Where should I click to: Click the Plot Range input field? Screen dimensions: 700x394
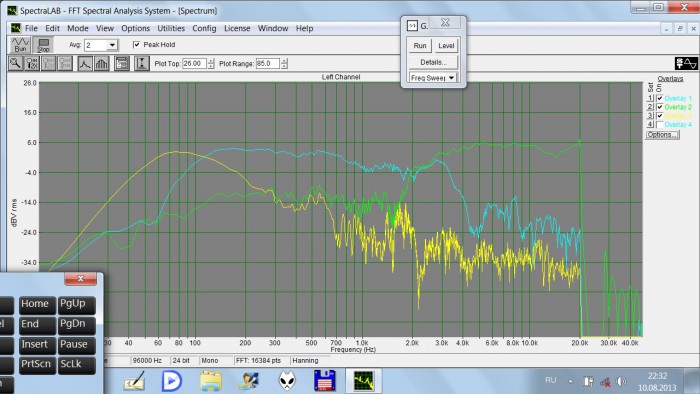click(267, 63)
